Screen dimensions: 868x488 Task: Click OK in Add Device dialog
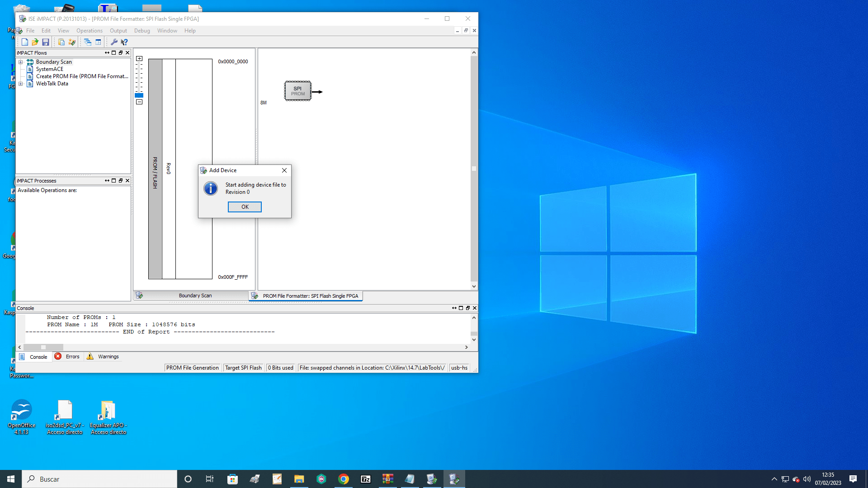point(245,207)
